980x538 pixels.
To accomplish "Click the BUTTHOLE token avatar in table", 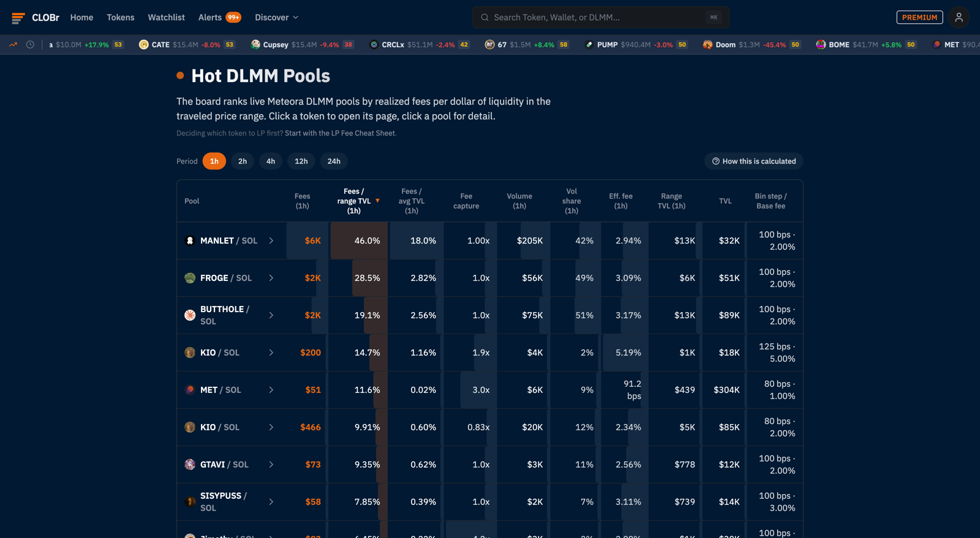I will (x=190, y=315).
